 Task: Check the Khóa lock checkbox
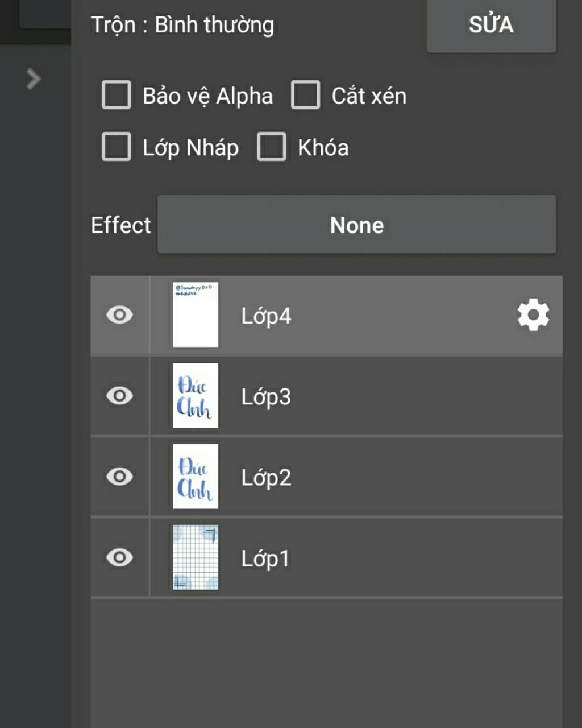tap(272, 147)
